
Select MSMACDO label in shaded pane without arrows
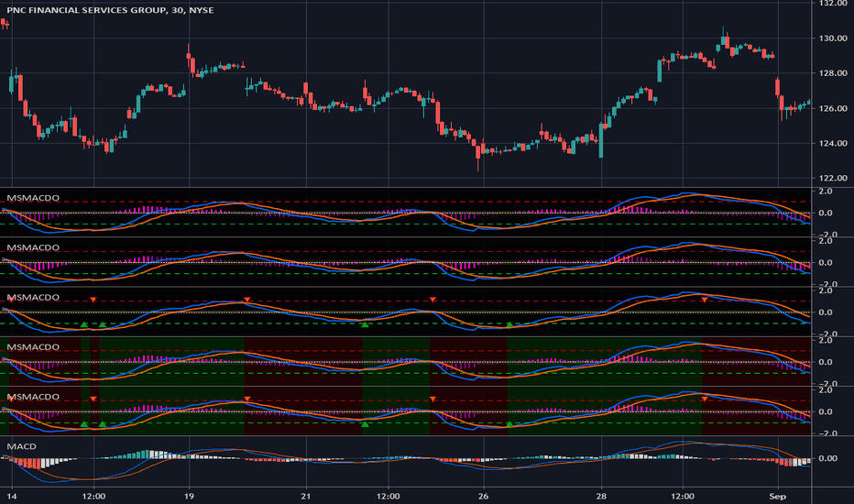point(33,347)
